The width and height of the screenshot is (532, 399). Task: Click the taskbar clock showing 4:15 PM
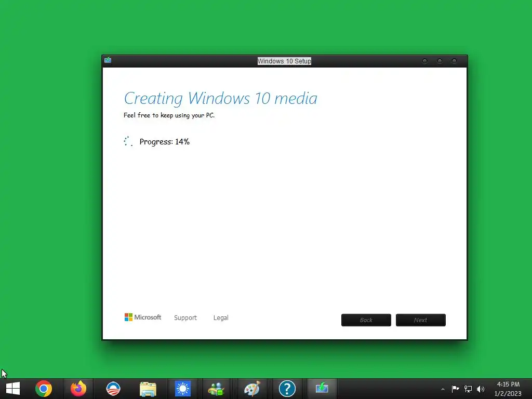tap(508, 389)
